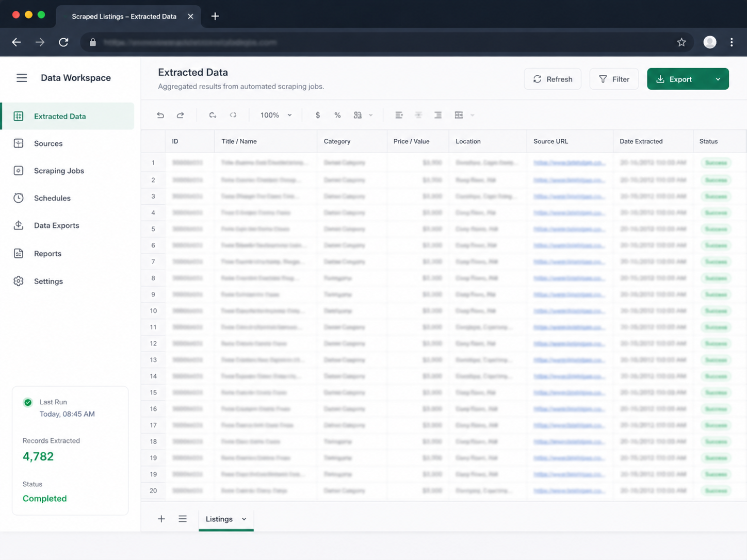This screenshot has height=560, width=747.
Task: Select the Price / Value column header
Action: [x=418, y=141]
